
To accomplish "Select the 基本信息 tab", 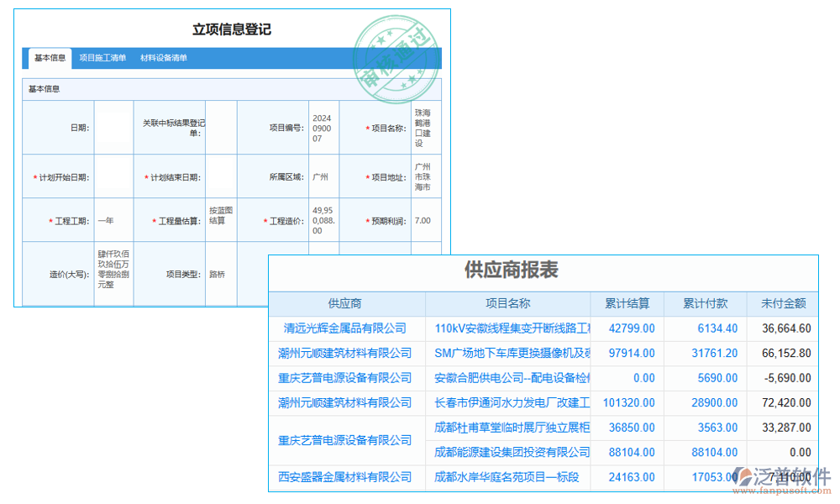I will (48, 58).
